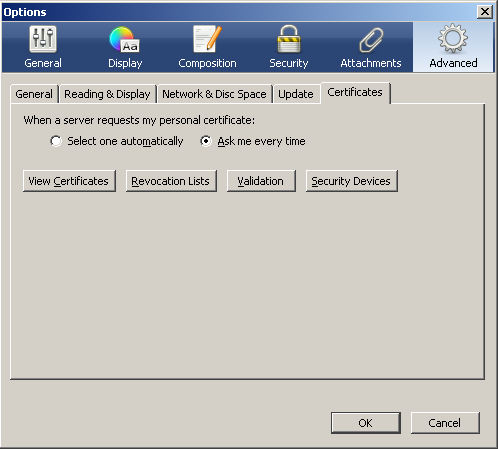Viewport: 498px width, 449px height.
Task: Open the Composition pencil icon category
Action: pyautogui.click(x=207, y=47)
